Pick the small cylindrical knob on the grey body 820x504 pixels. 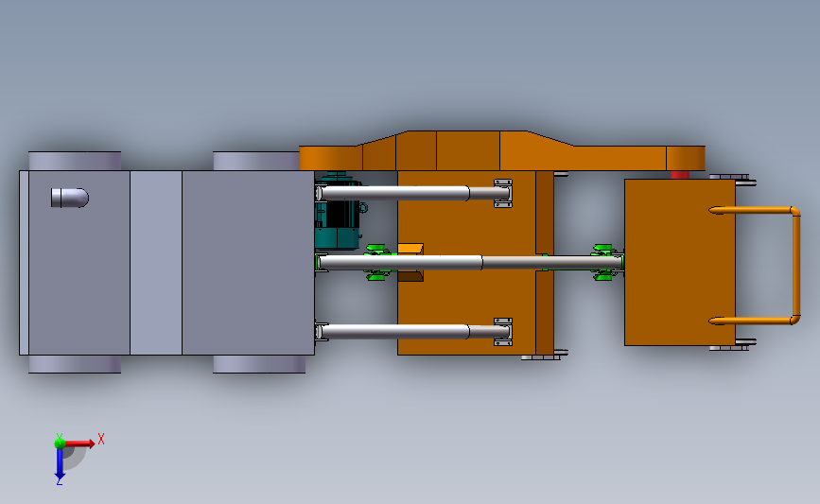click(x=70, y=198)
